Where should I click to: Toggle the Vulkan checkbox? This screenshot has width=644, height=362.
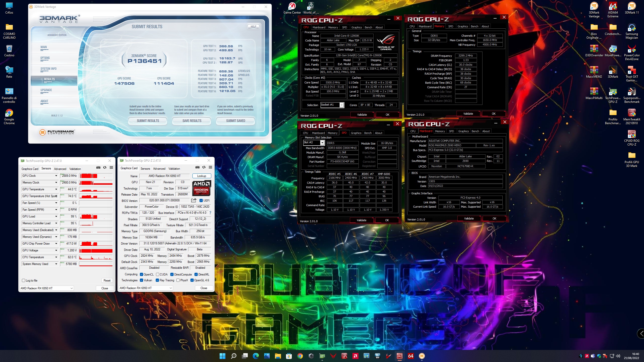pos(141,280)
